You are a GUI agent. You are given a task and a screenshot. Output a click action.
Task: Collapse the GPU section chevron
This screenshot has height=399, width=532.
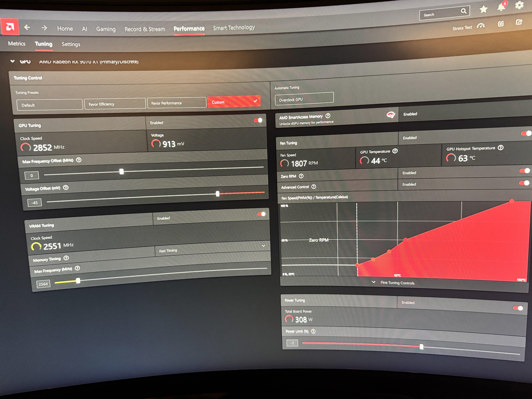point(12,61)
